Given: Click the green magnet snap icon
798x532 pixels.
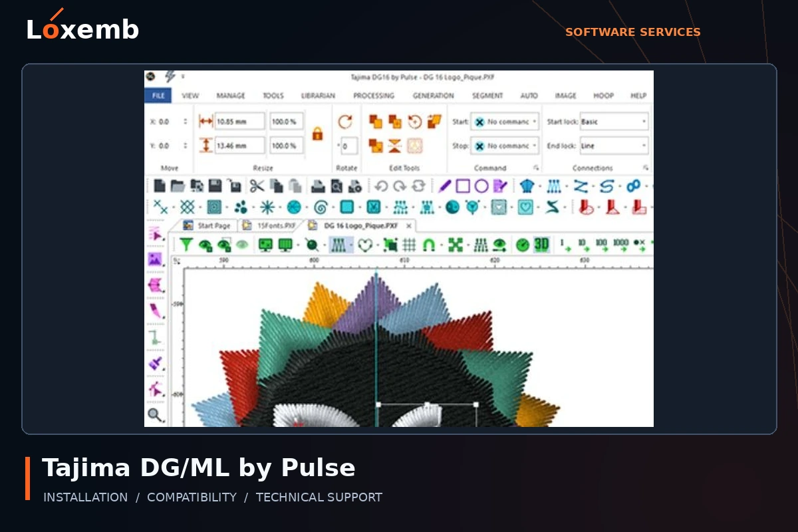Looking at the screenshot, I should pyautogui.click(x=429, y=245).
